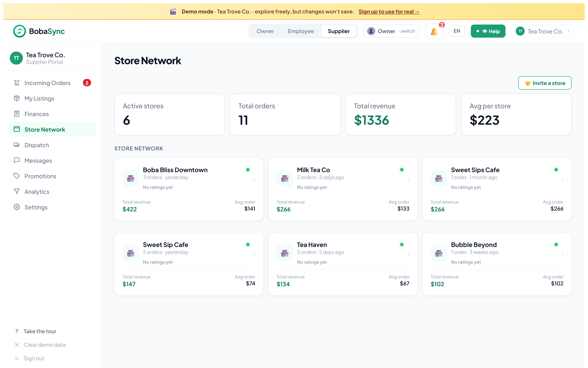This screenshot has height=368, width=588.
Task: Open Incoming Orders in sidebar
Action: [x=52, y=83]
